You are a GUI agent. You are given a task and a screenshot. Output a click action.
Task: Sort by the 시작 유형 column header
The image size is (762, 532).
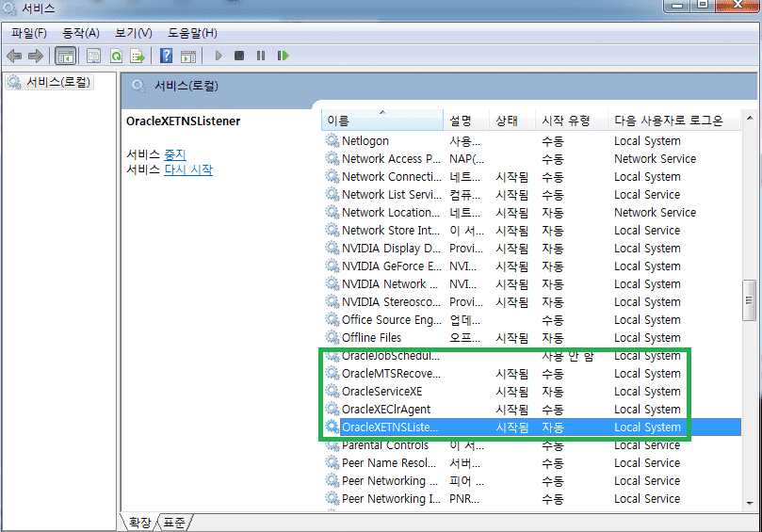[x=572, y=120]
